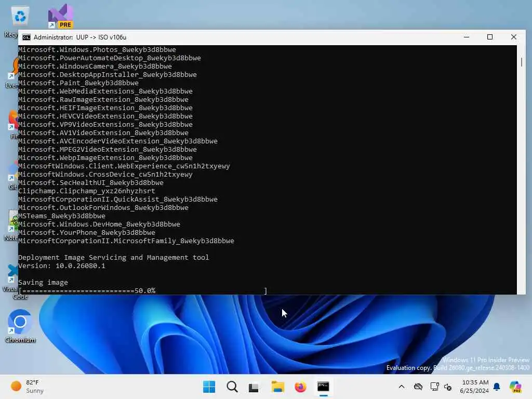
Task: Click the Version: 10.0.26080.1 line
Action: coord(62,266)
